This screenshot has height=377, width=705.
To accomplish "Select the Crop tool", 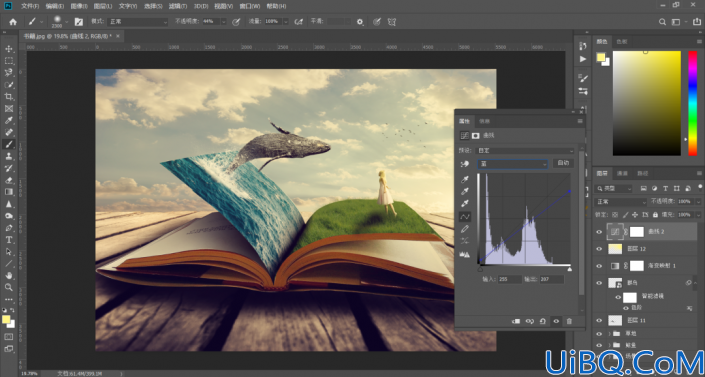I will click(x=9, y=96).
